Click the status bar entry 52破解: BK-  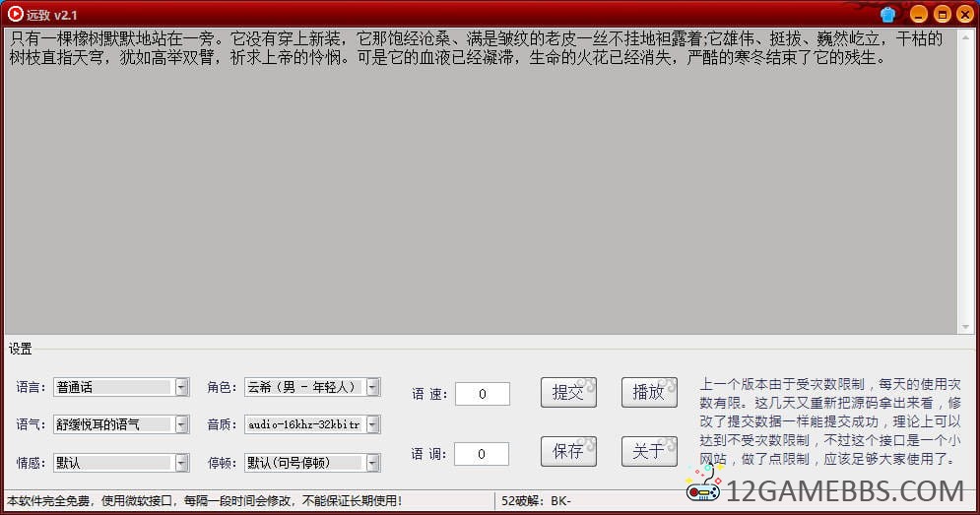click(x=536, y=500)
